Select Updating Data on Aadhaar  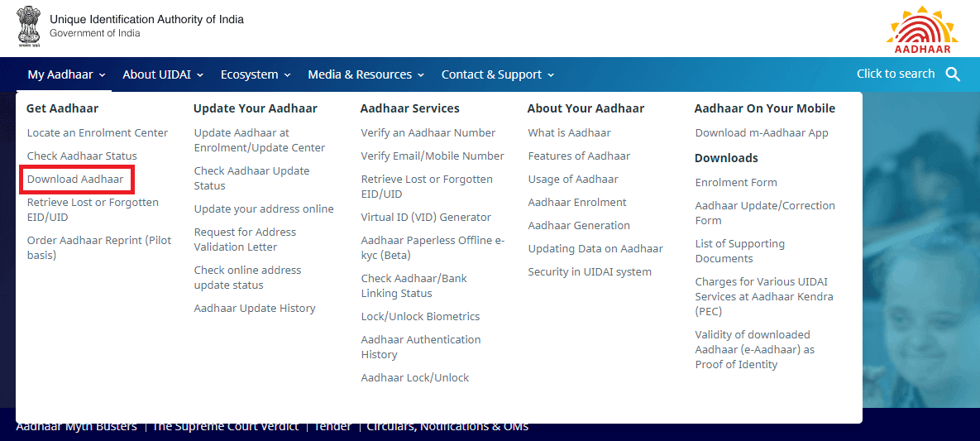click(x=595, y=248)
